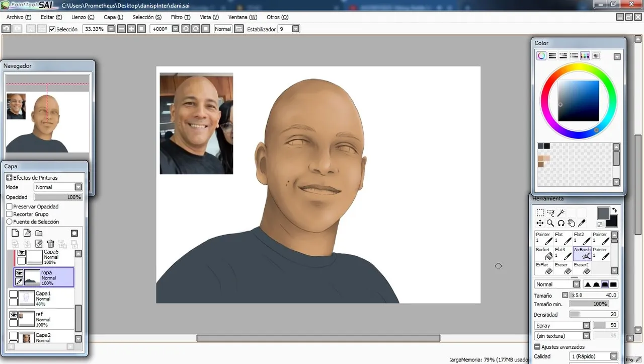Pick the Eyedropper tool
The image size is (644, 364).
582,223
